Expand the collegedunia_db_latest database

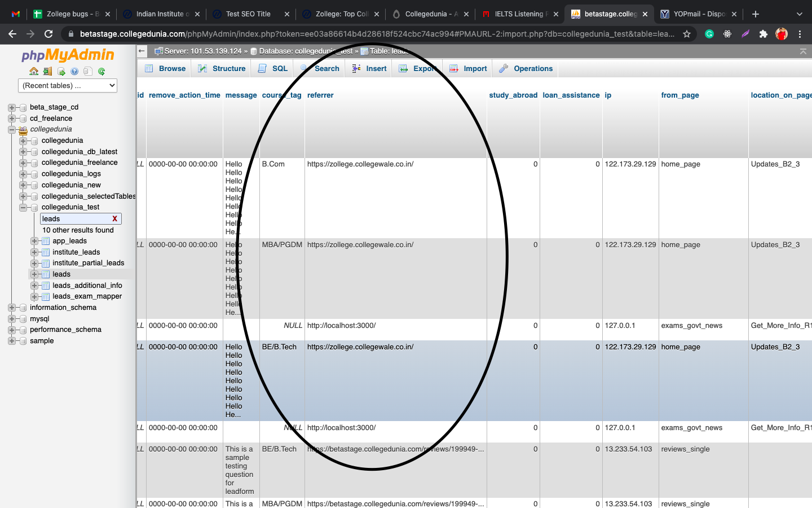[x=23, y=152]
